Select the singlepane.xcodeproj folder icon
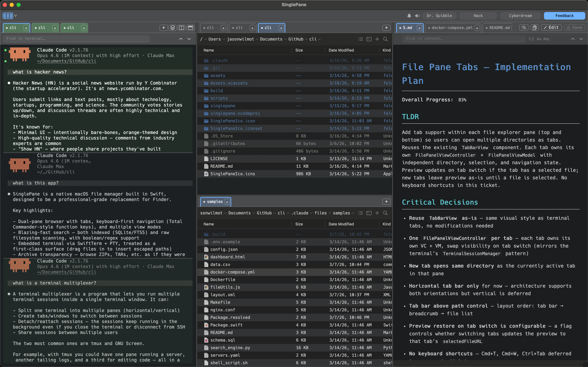The image size is (588, 367). point(206,113)
